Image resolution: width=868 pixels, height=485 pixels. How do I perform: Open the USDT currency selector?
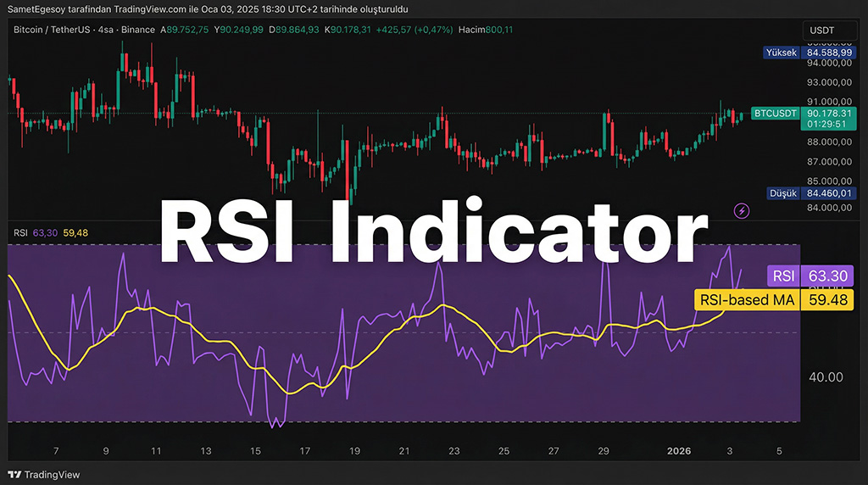tap(821, 30)
